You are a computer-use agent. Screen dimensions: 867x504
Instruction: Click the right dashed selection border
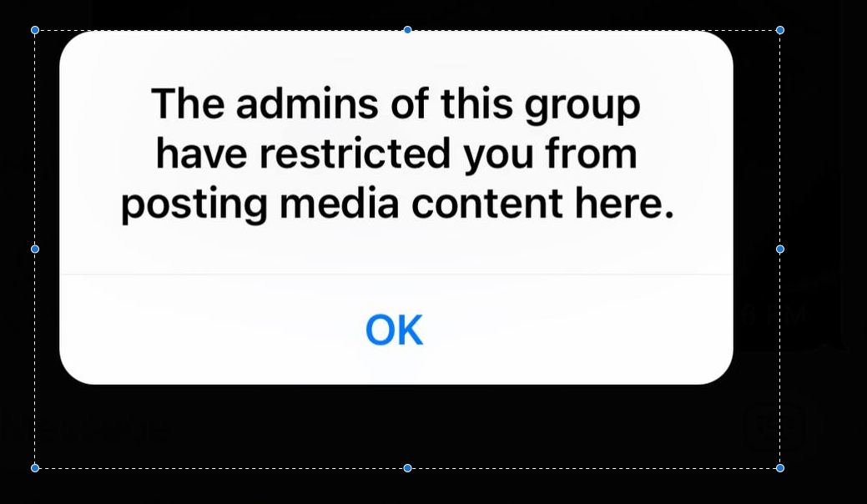(780, 139)
